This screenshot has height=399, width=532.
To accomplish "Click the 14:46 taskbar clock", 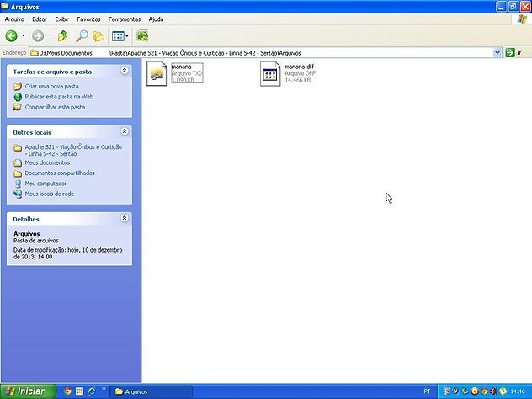I will click(518, 391).
